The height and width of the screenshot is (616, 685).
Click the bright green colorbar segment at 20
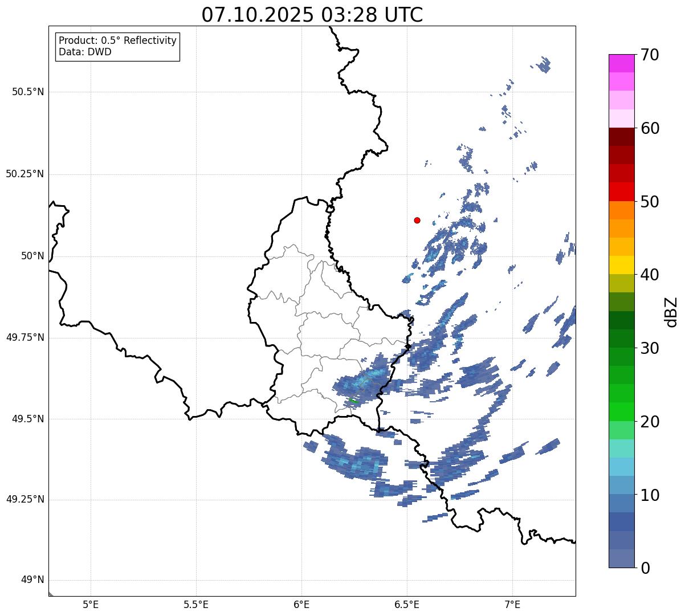click(622, 411)
